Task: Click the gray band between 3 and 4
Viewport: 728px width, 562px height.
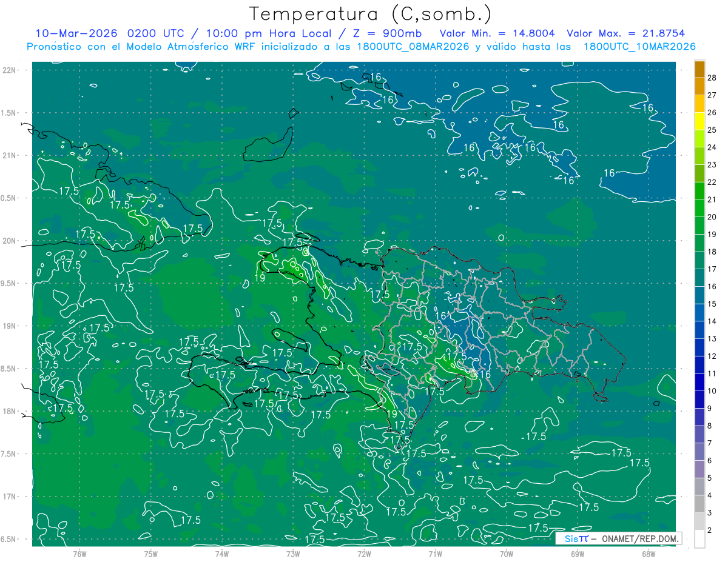Action: [x=699, y=504]
